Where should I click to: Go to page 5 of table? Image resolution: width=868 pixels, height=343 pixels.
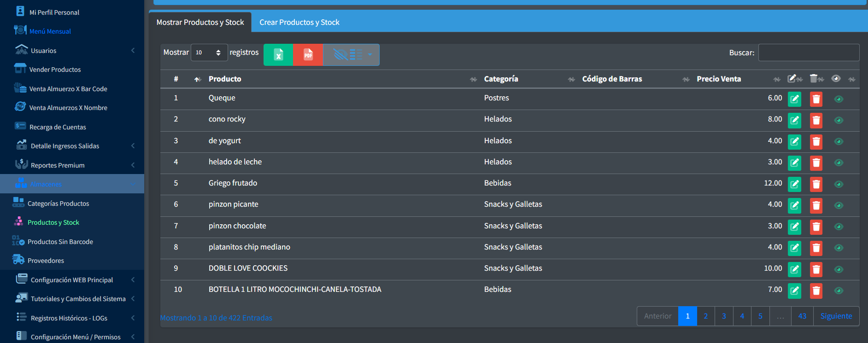pyautogui.click(x=760, y=316)
